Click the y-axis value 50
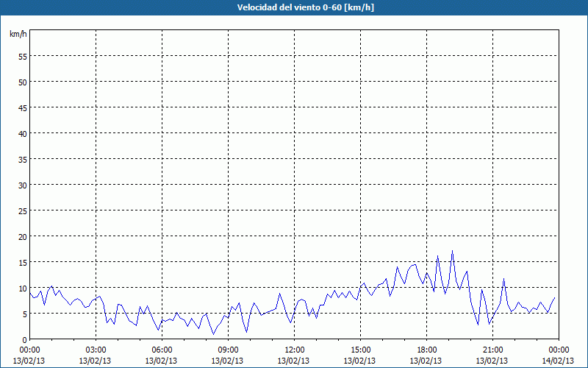Viewport: 588px width, 368px height. click(23, 82)
